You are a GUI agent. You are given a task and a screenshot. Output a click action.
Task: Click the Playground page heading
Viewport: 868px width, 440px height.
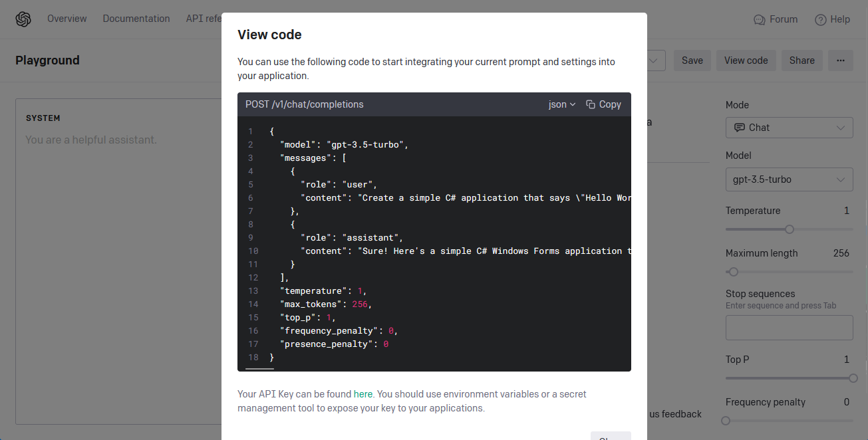click(x=47, y=60)
